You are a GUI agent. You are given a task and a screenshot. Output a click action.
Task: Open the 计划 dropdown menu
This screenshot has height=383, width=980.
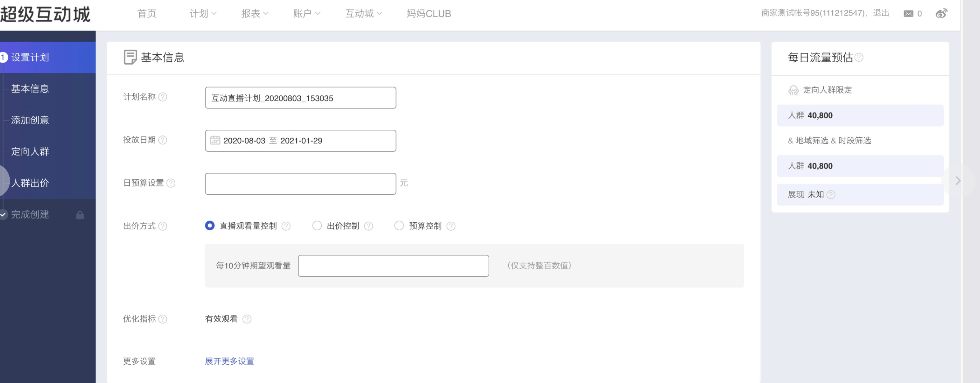click(x=203, y=14)
